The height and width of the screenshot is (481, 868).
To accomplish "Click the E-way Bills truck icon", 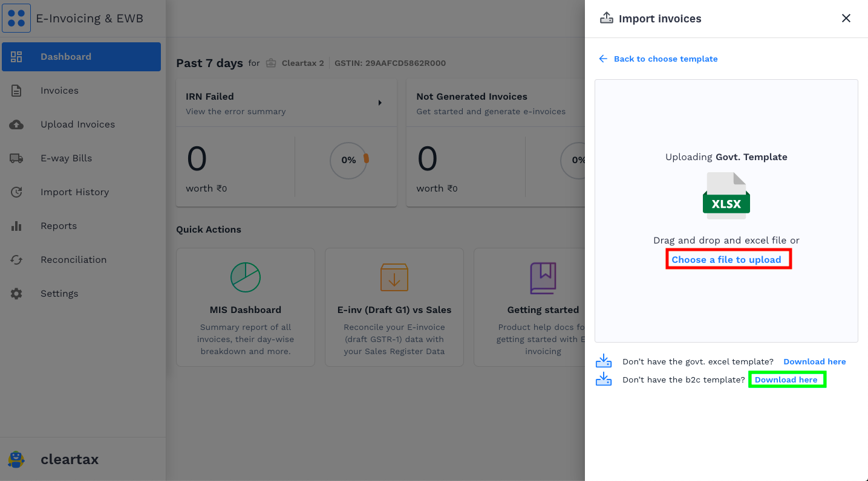I will point(16,158).
